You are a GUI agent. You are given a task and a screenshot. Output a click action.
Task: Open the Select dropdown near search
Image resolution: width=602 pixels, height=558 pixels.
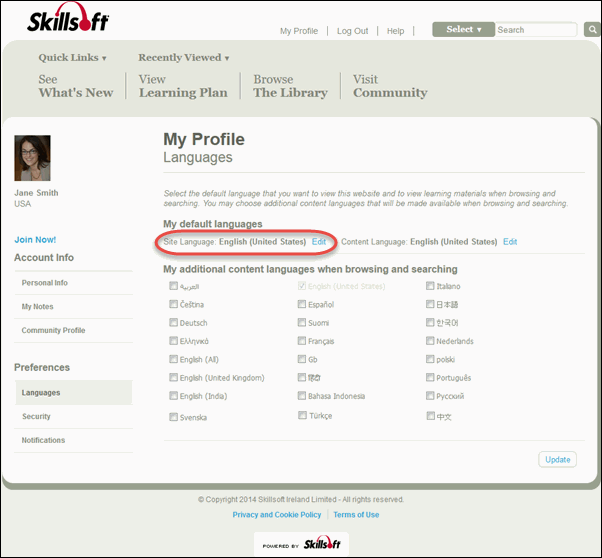(463, 29)
